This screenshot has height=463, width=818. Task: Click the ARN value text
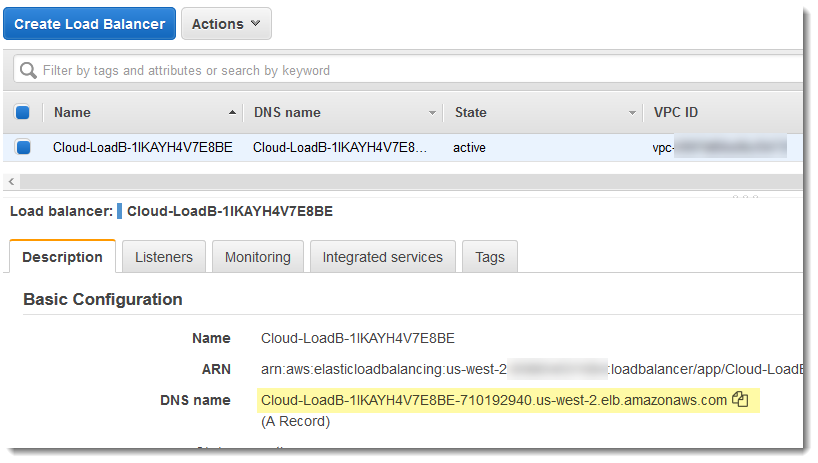[532, 369]
